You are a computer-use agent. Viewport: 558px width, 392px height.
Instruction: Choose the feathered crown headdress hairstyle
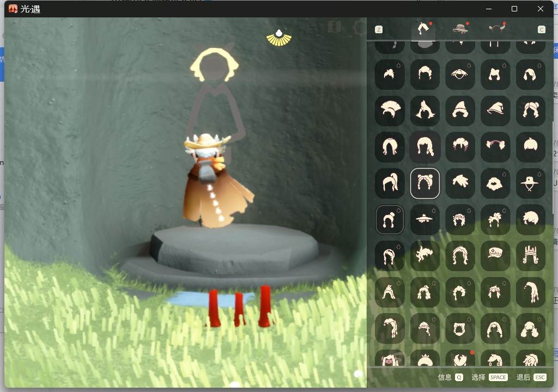pos(530,256)
